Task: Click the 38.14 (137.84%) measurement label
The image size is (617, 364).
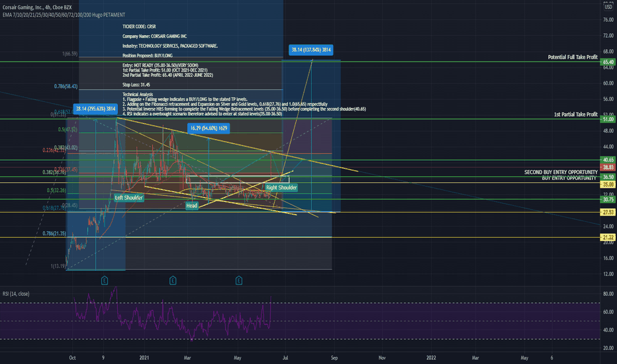Action: click(x=311, y=50)
